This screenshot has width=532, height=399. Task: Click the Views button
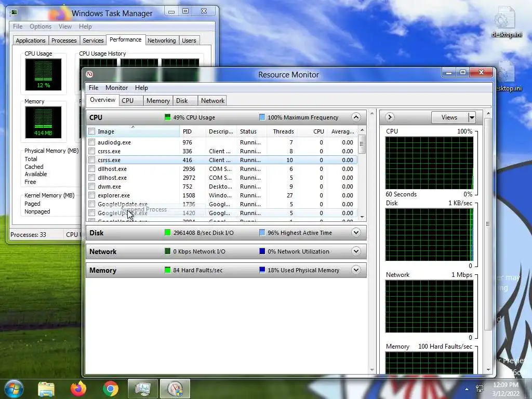coord(449,117)
